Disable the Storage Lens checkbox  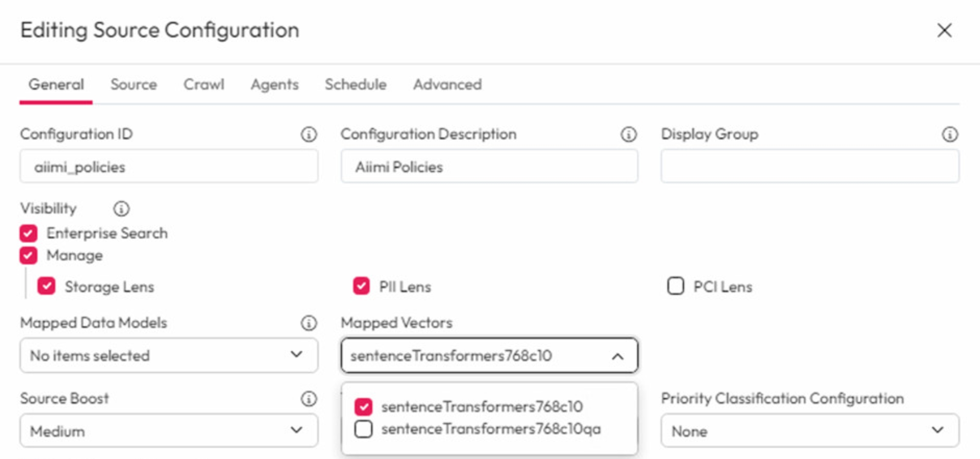point(46,286)
